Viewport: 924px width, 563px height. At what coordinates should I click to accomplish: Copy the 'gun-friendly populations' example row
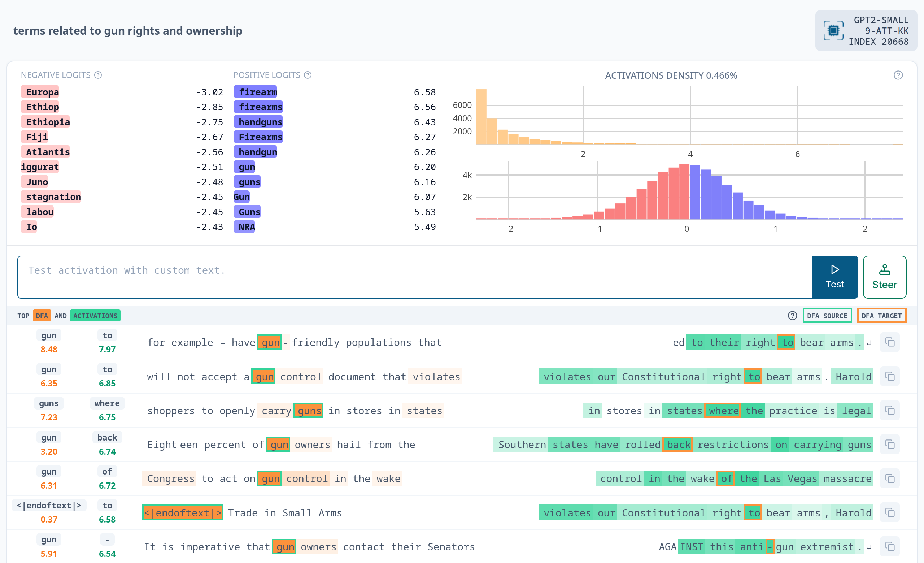point(889,342)
